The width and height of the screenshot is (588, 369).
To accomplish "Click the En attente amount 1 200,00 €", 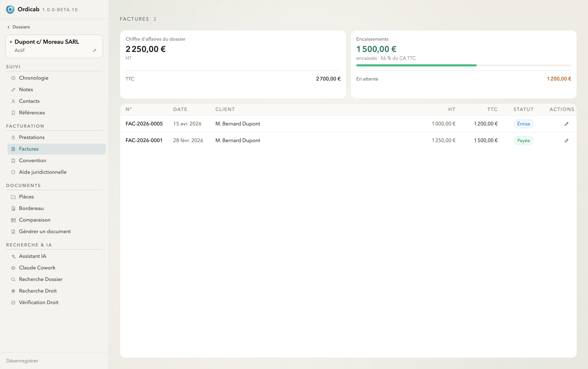I will point(559,79).
